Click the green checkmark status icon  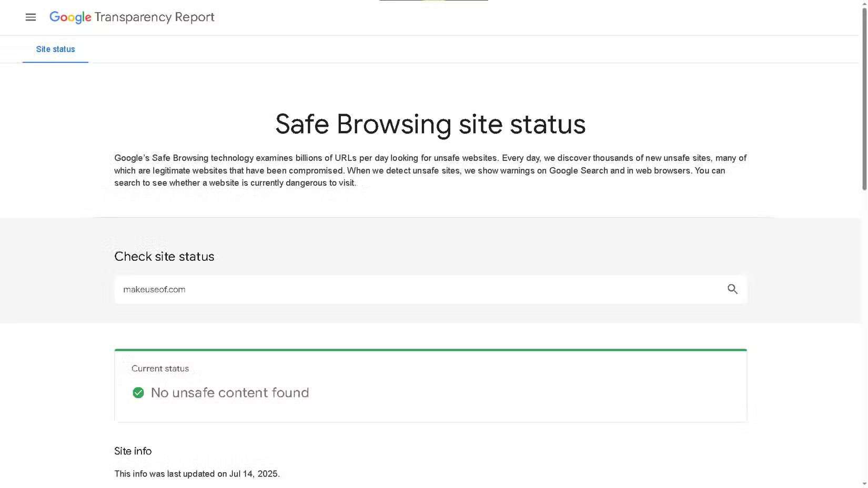(138, 393)
